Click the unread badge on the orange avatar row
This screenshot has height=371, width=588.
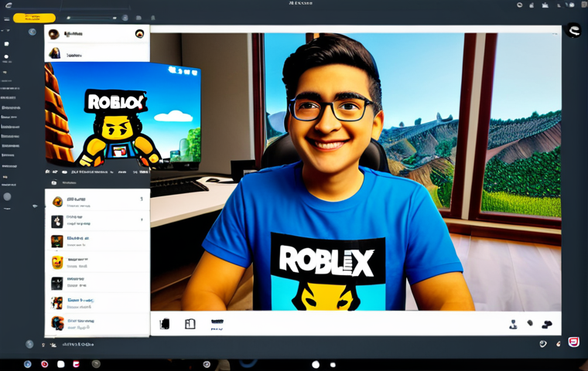click(x=142, y=199)
